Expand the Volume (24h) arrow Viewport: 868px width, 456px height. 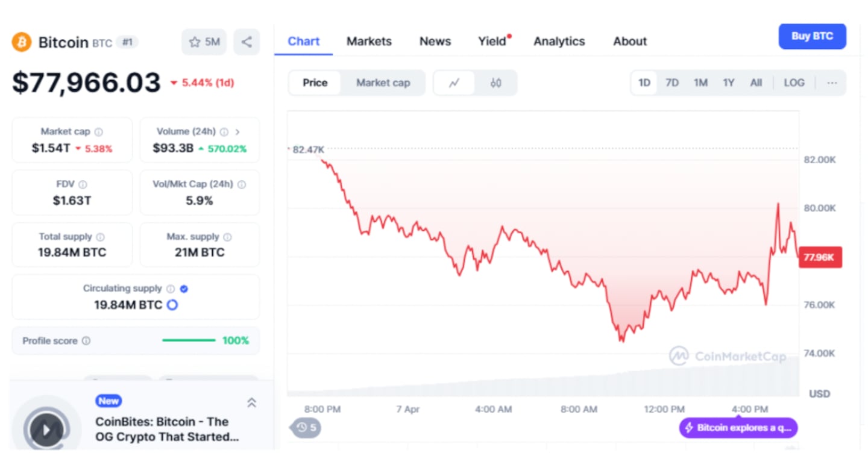[237, 132]
